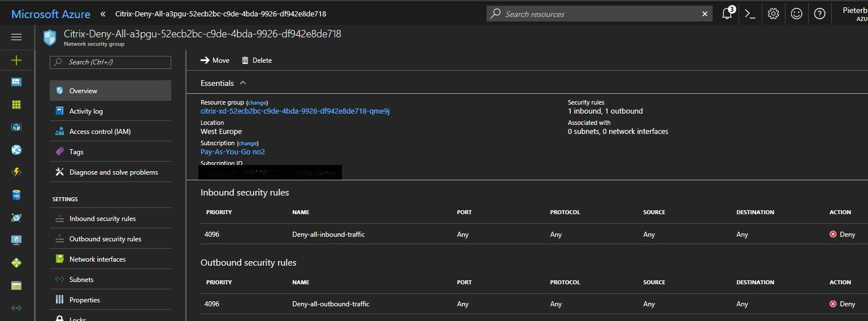Clear the Search resources field
This screenshot has width=868, height=321.
click(x=705, y=14)
